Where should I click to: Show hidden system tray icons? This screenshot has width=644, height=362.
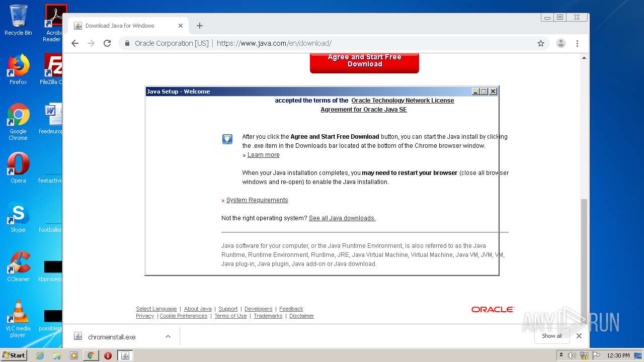point(561,355)
